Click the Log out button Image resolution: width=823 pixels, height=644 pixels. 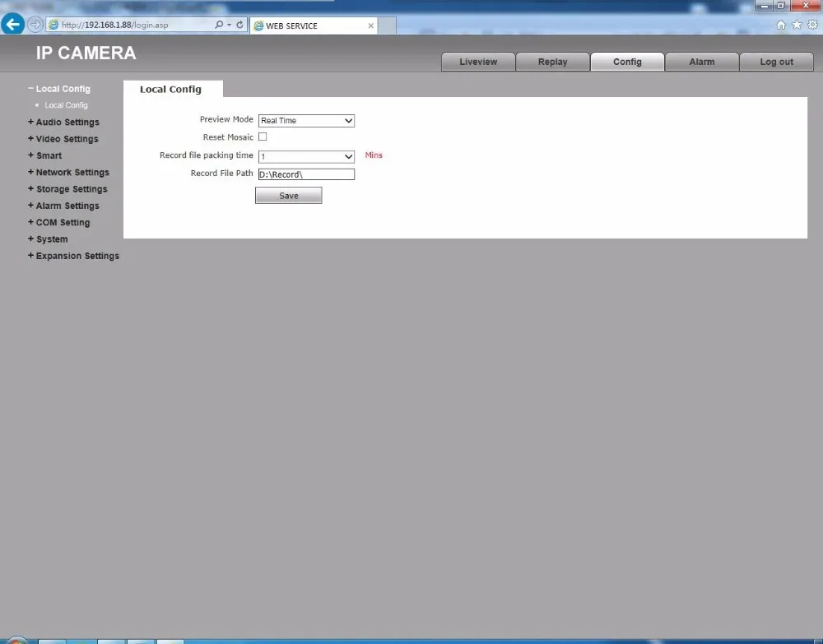[x=776, y=62]
